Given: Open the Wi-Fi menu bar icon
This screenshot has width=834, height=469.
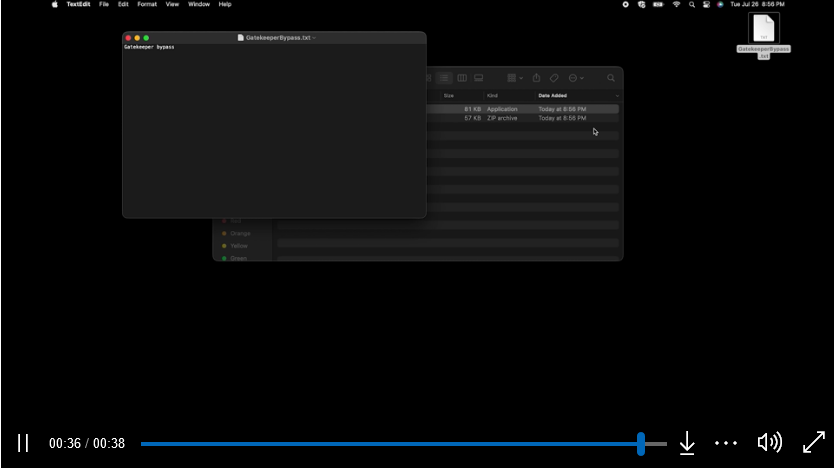Looking at the screenshot, I should point(676,4).
